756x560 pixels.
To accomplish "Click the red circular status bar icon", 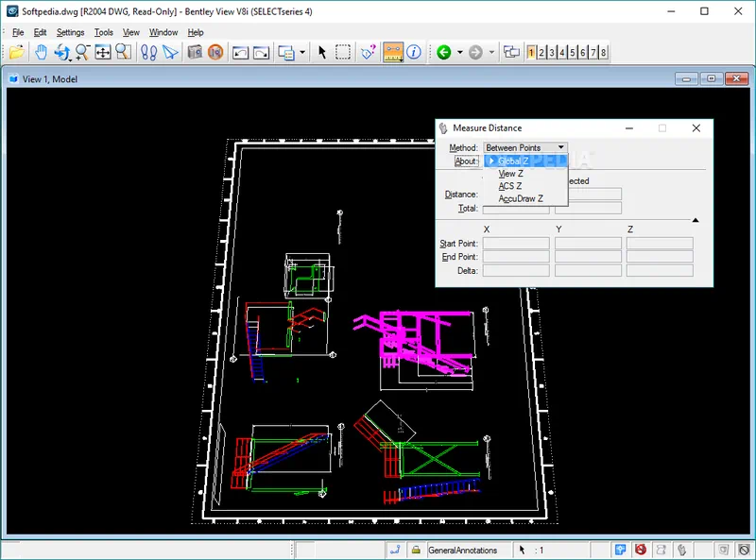I will click(x=641, y=550).
